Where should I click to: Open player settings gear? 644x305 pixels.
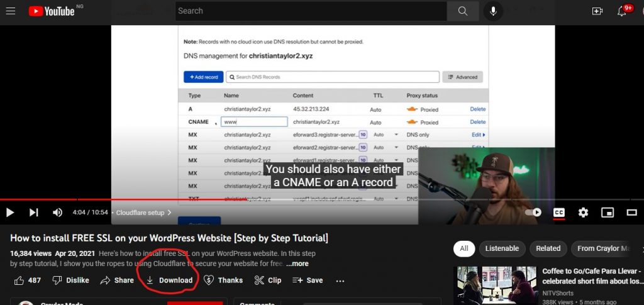click(x=583, y=212)
